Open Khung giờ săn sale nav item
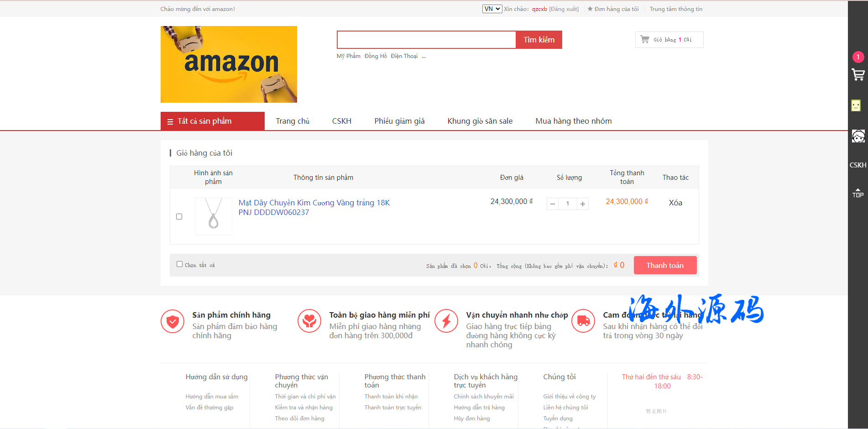 coord(480,121)
